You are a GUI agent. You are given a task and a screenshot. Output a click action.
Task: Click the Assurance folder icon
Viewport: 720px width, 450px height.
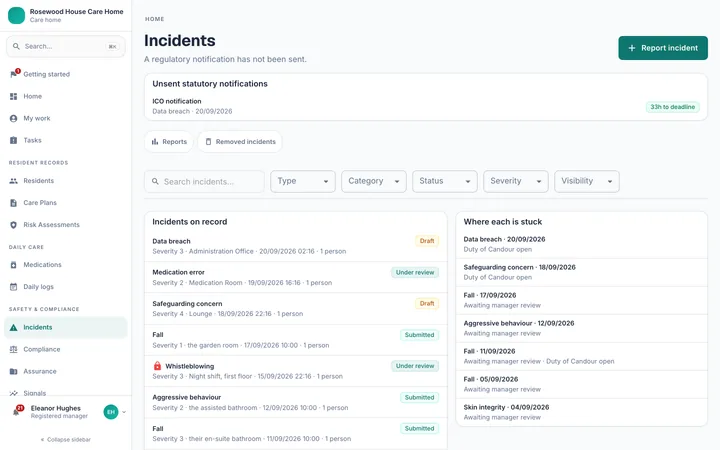pyautogui.click(x=13, y=371)
